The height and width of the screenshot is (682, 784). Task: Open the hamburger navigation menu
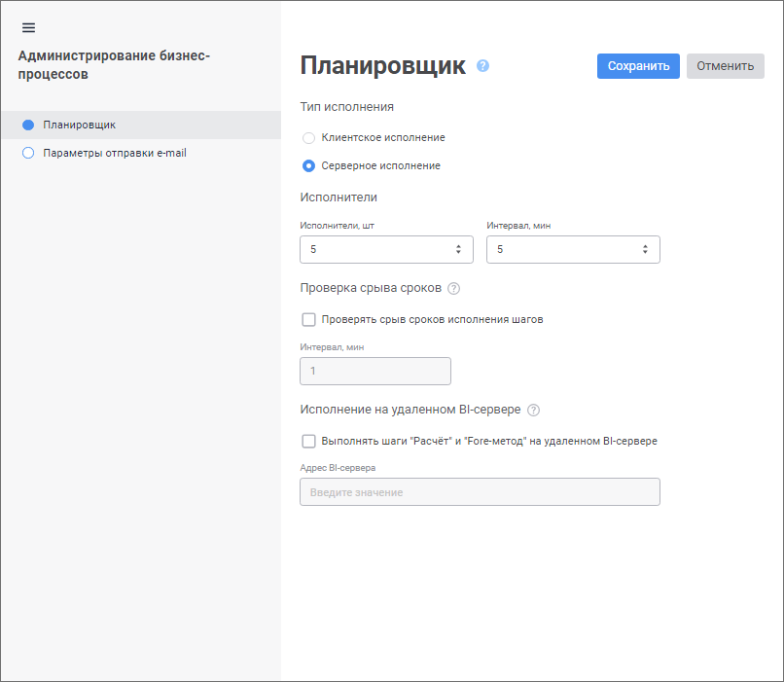point(28,27)
